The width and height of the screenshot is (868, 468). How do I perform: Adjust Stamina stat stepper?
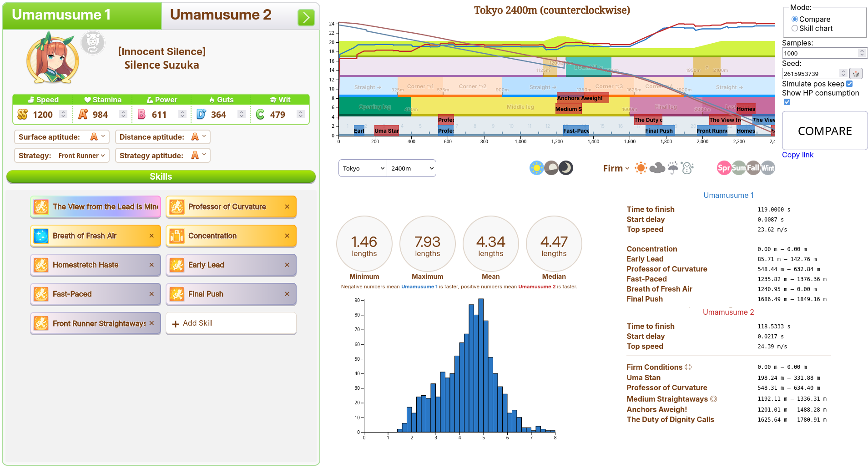coord(123,115)
